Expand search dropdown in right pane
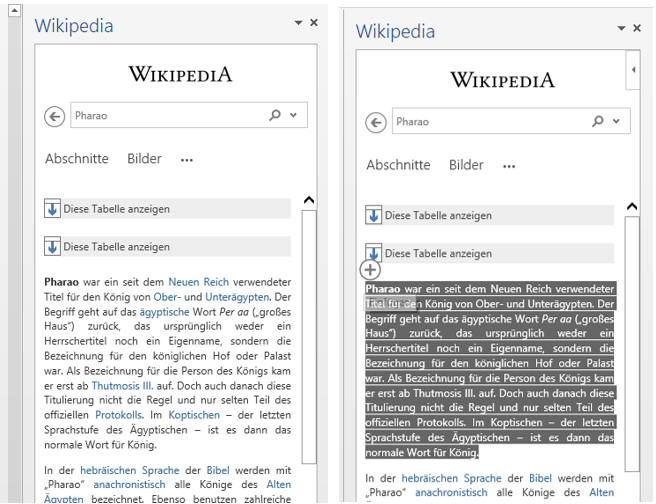The height and width of the screenshot is (504, 656). (615, 122)
